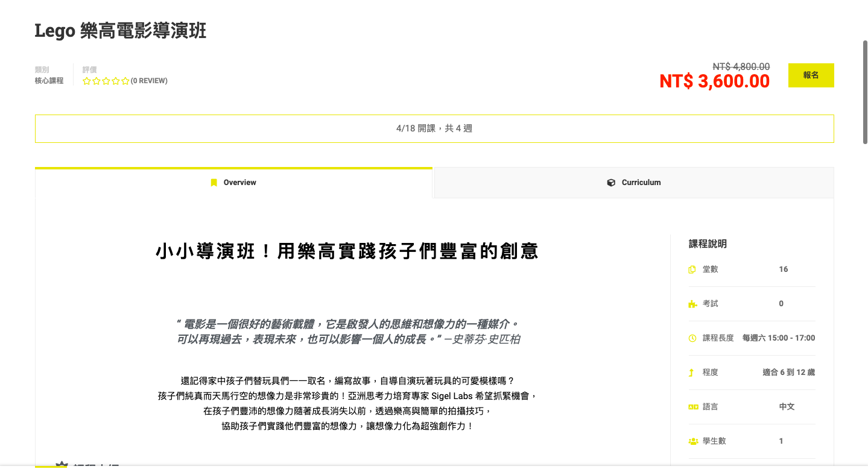
Task: Click the discounted price NT$ 3,600.00
Action: click(x=715, y=81)
